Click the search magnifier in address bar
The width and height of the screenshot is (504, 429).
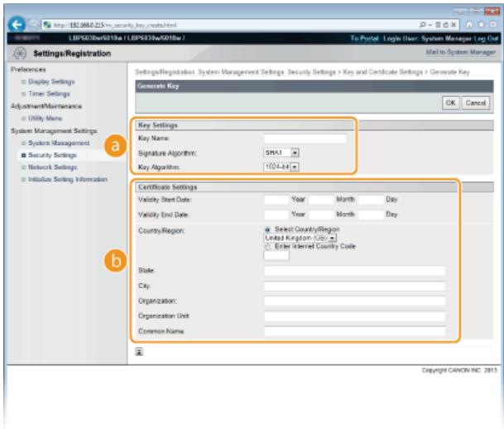[423, 25]
